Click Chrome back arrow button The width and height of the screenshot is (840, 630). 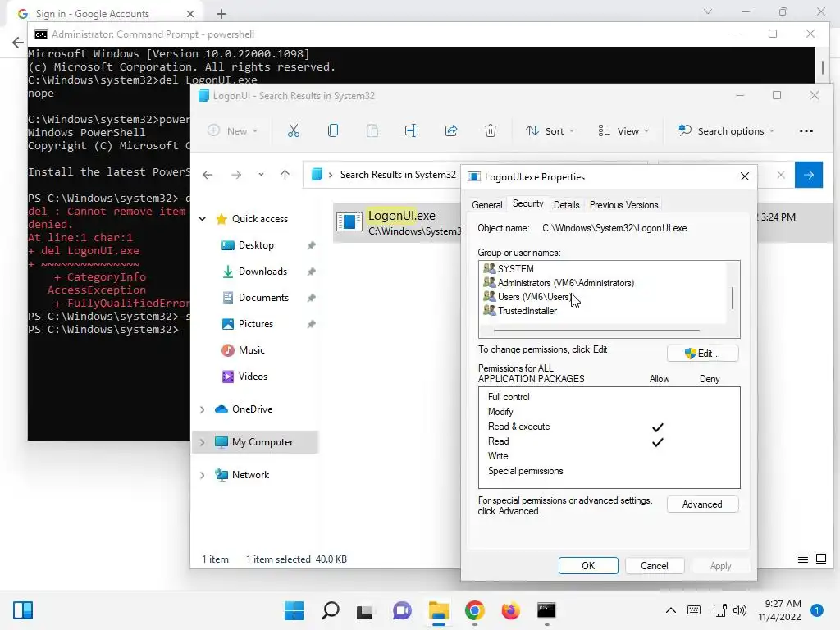tap(18, 43)
